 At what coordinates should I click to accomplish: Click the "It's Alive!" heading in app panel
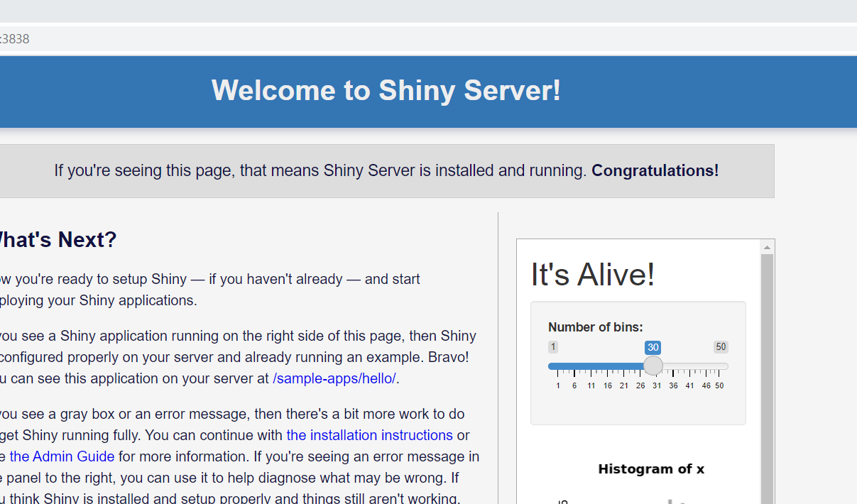[x=593, y=275]
